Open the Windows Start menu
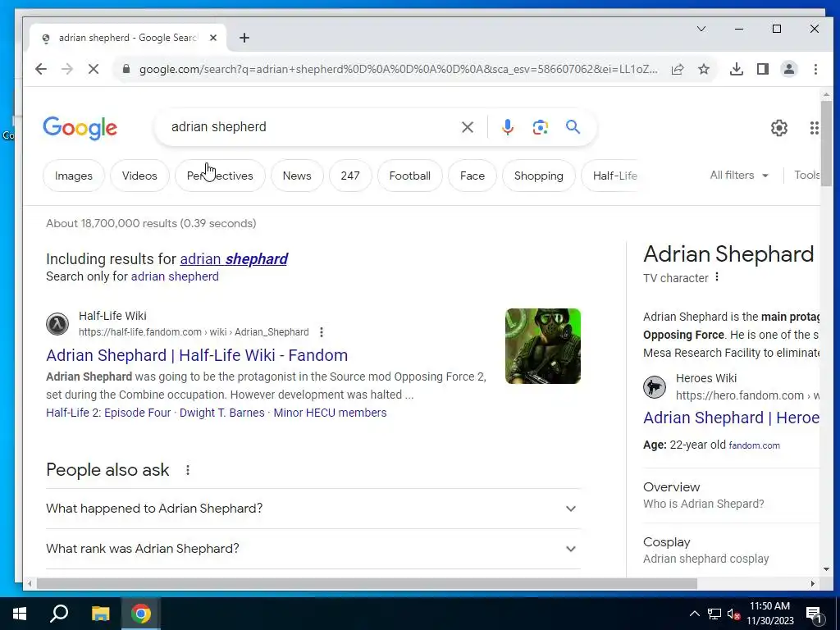The width and height of the screenshot is (840, 630). (x=20, y=614)
